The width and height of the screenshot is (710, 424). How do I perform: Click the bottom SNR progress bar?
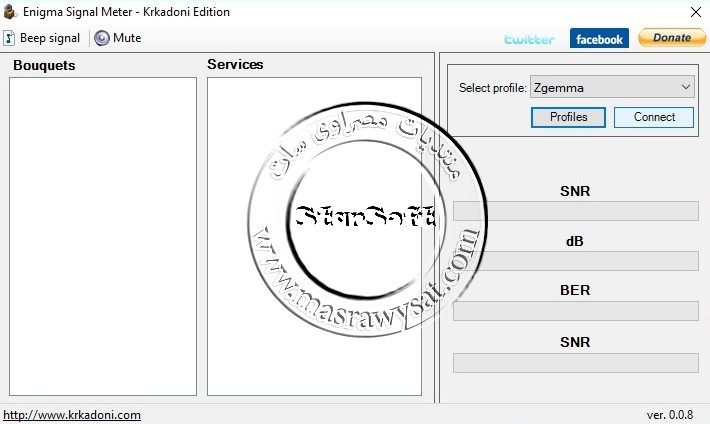click(576, 363)
